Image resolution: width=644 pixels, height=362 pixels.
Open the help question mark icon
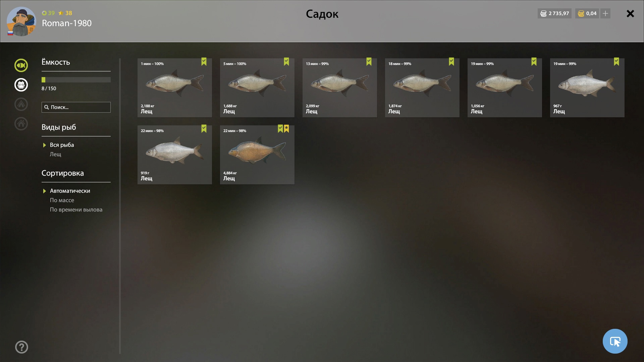tap(21, 347)
